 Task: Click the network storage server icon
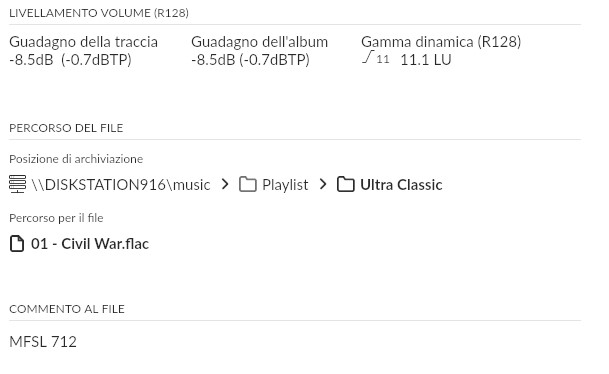[17, 184]
